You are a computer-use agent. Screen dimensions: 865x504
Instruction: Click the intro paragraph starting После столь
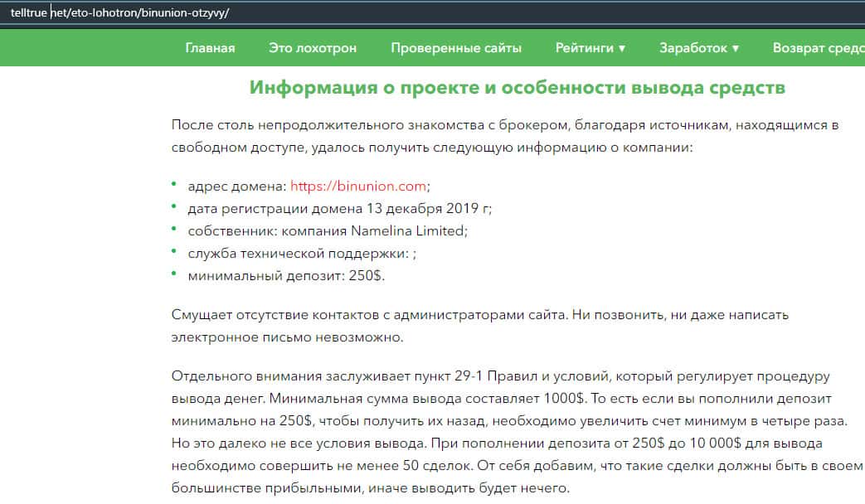[x=504, y=136]
